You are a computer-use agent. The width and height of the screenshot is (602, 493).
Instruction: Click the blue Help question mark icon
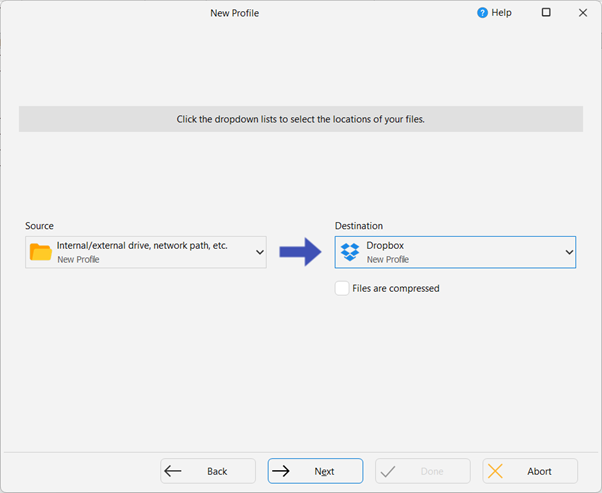pyautogui.click(x=483, y=13)
